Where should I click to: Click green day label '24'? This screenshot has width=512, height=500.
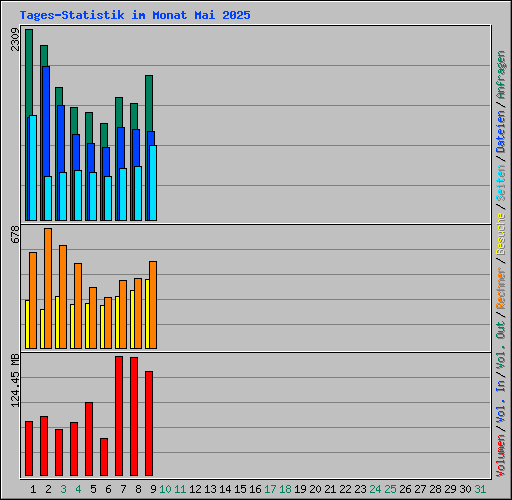375,489
